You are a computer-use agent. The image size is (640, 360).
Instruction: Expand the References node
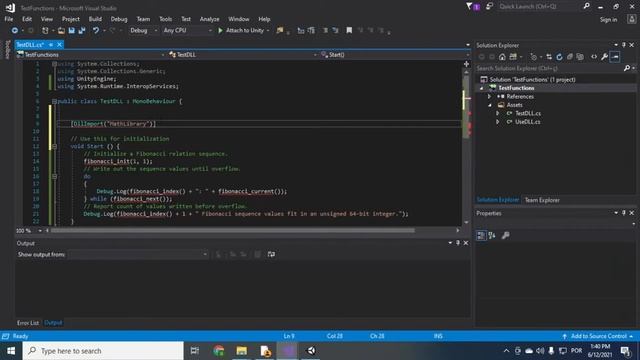point(489,97)
